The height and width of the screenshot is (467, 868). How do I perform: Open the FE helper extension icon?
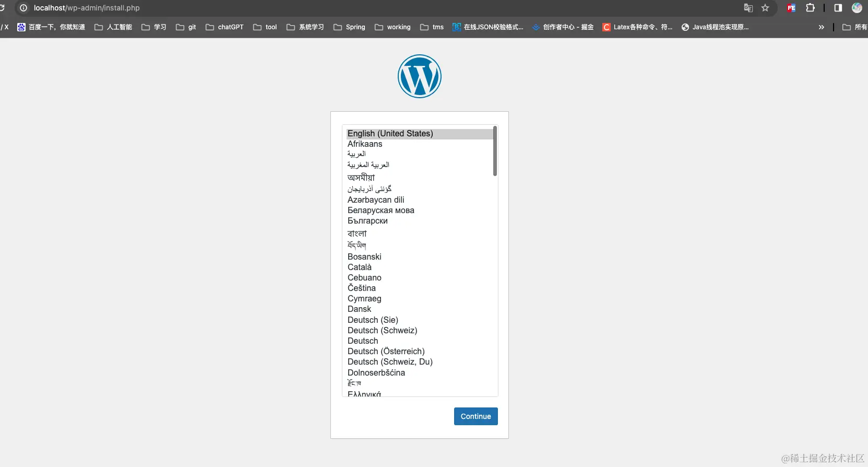(791, 8)
